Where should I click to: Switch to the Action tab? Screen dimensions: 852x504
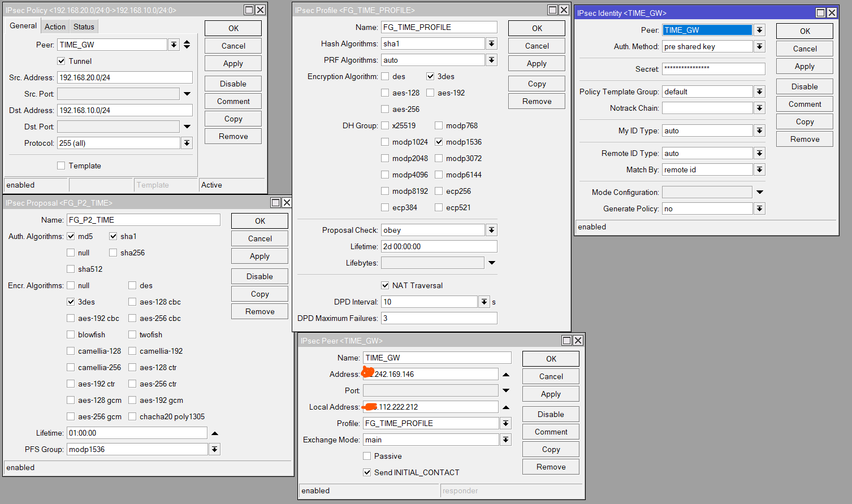(x=55, y=27)
